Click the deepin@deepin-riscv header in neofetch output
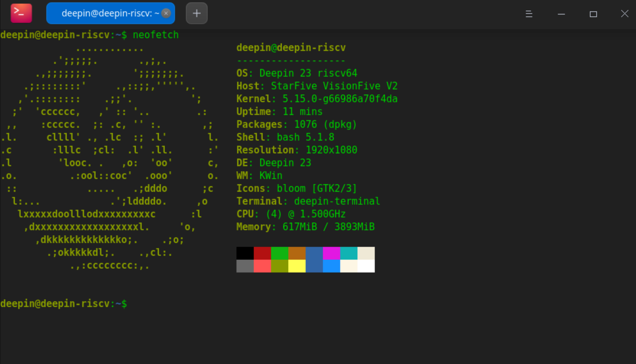Viewport: 636px width, 364px height. 291,48
